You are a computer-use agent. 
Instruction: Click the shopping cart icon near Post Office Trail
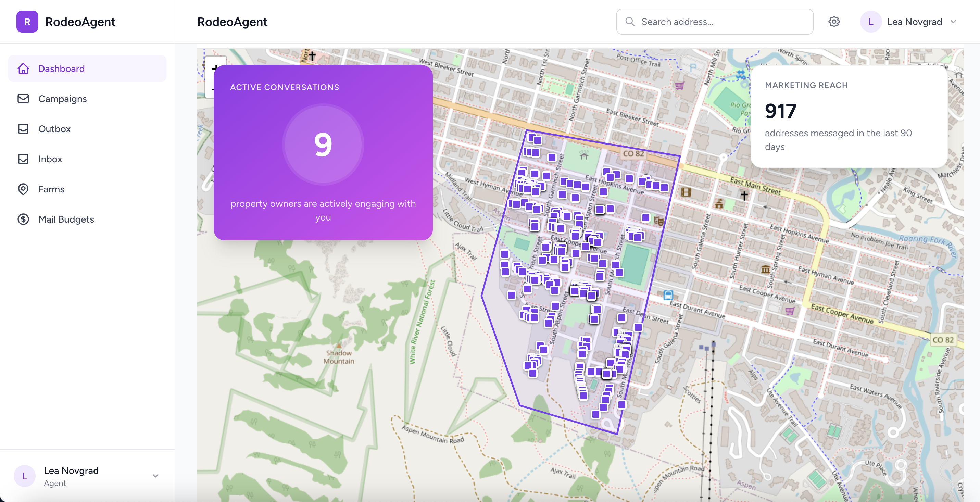click(x=679, y=85)
